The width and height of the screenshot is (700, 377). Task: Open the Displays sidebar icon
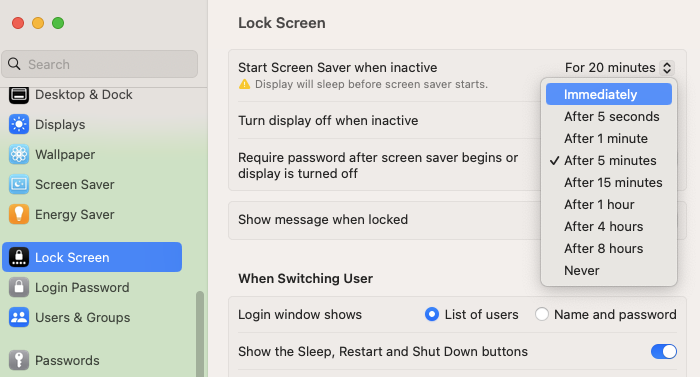(x=19, y=124)
